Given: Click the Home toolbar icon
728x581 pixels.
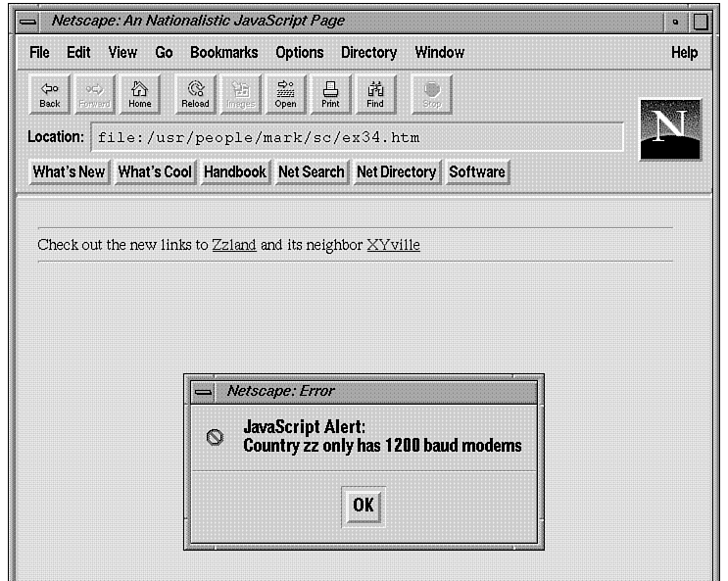Looking at the screenshot, I should point(139,93).
